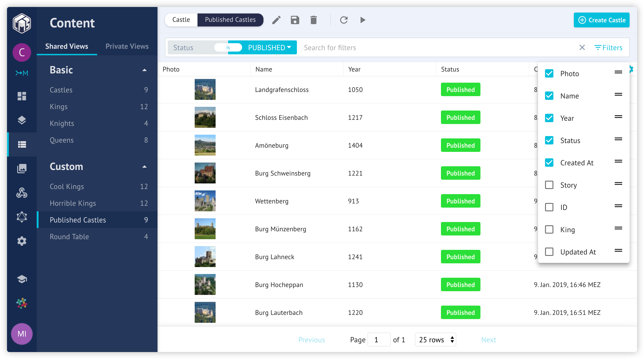Uncheck the Created At column checkbox

pyautogui.click(x=549, y=163)
